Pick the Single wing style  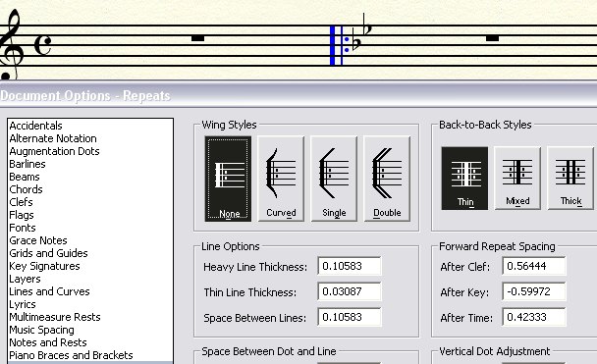pyautogui.click(x=334, y=179)
